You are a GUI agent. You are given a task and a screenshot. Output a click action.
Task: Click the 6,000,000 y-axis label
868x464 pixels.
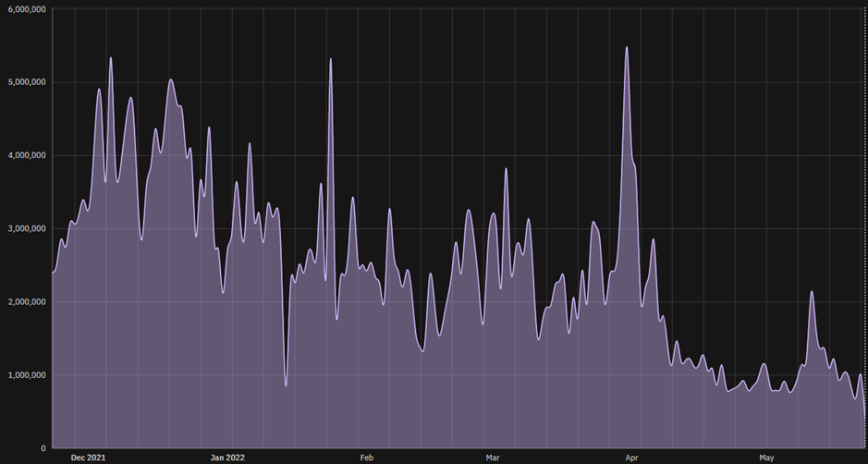[27, 9]
